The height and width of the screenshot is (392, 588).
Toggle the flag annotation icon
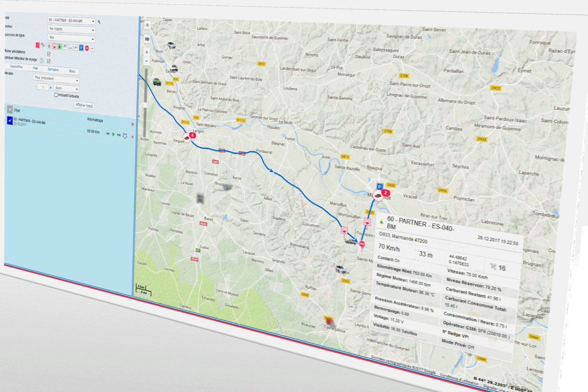65,46
